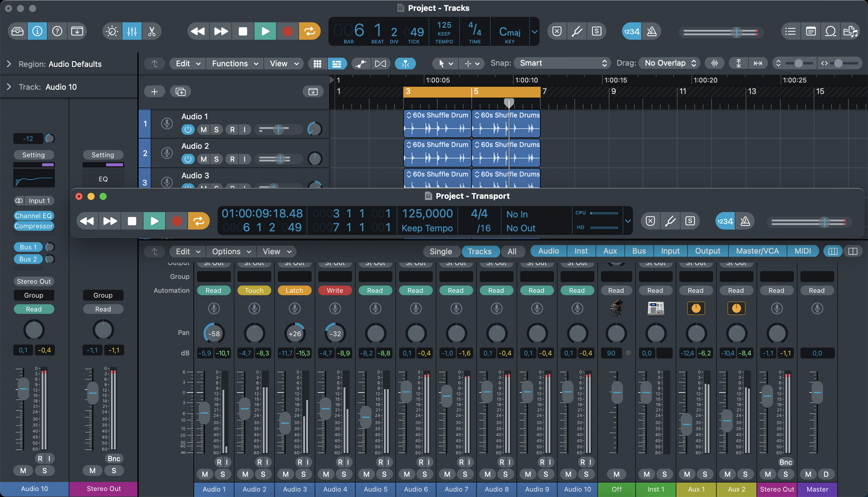
Task: Click Add Track plus button
Action: pyautogui.click(x=154, y=92)
